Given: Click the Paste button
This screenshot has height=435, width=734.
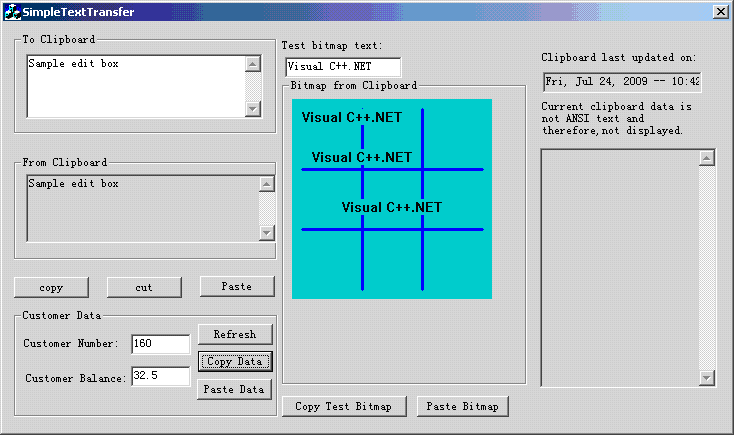Looking at the screenshot, I should 237,287.
